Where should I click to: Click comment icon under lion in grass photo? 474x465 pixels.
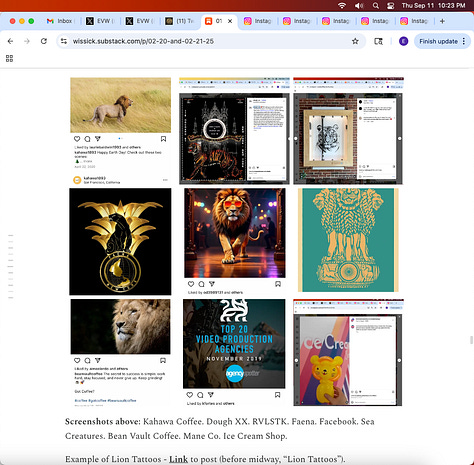click(x=87, y=139)
